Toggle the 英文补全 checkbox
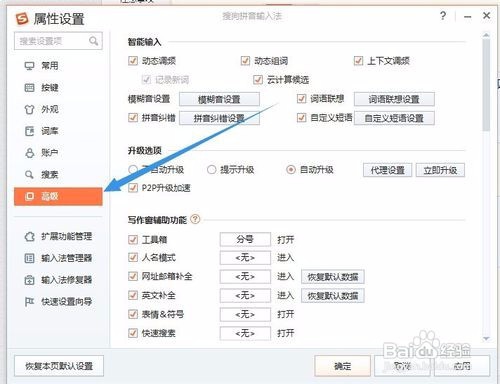Viewport: 500px width, 384px height. 133,295
